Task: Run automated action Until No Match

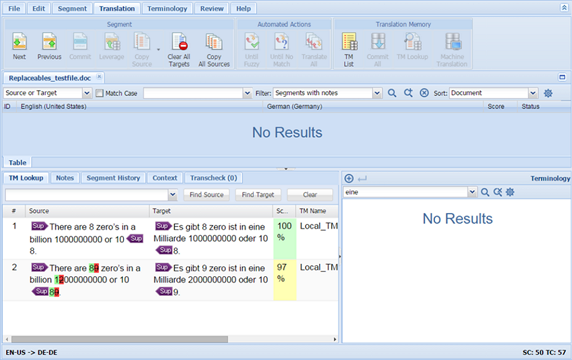Action: click(x=282, y=50)
